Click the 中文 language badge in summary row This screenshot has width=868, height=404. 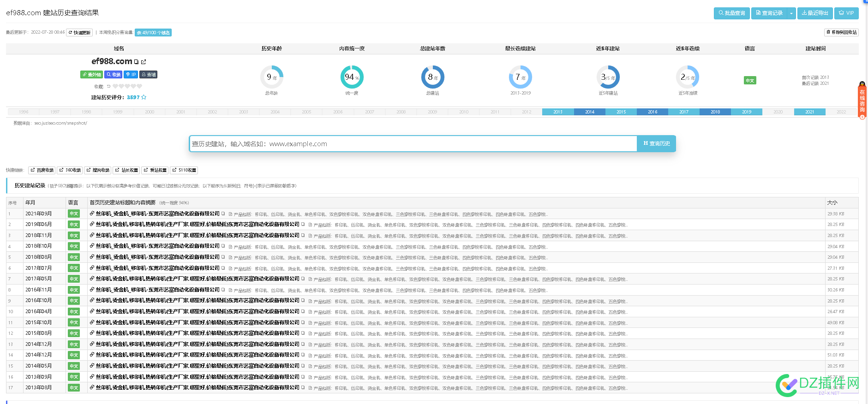[750, 81]
